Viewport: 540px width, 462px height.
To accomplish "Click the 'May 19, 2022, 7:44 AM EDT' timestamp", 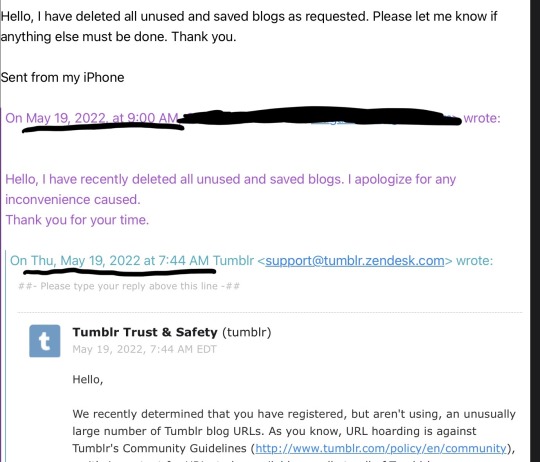I will coord(144,349).
